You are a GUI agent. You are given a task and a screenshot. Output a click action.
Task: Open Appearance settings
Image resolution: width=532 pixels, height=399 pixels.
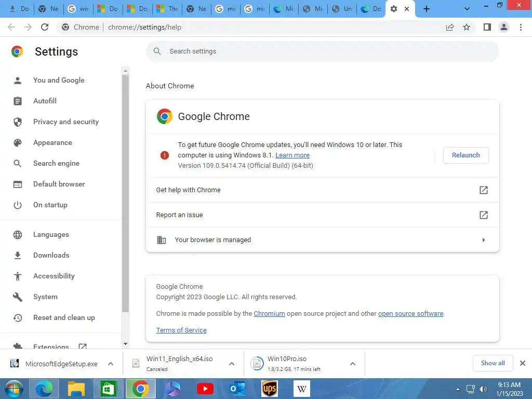[x=52, y=142]
